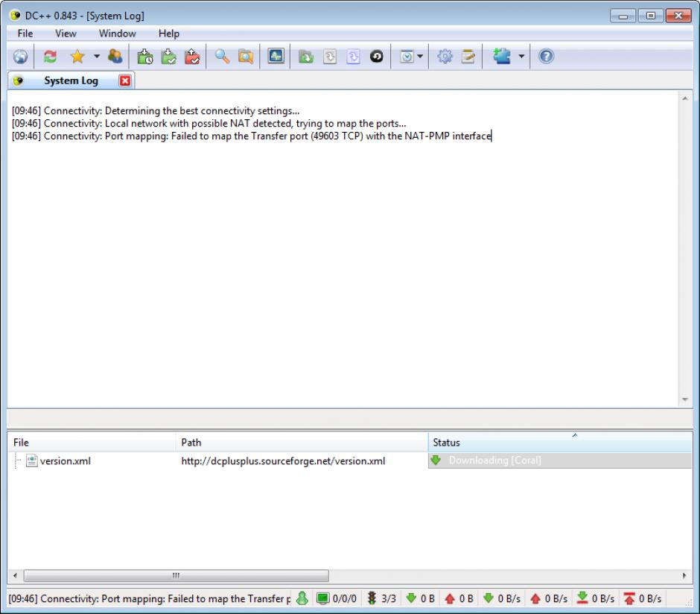Click the upload speed 0 B/s status

pos(549,598)
